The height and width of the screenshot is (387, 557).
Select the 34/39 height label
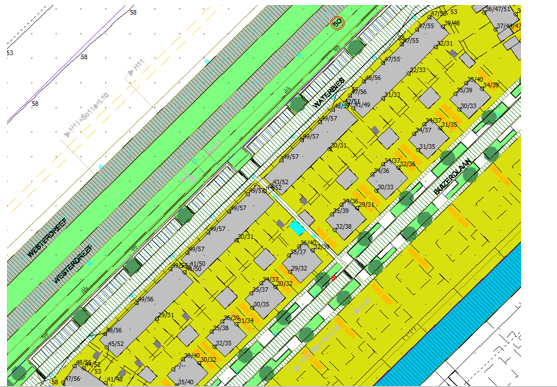click(492, 85)
